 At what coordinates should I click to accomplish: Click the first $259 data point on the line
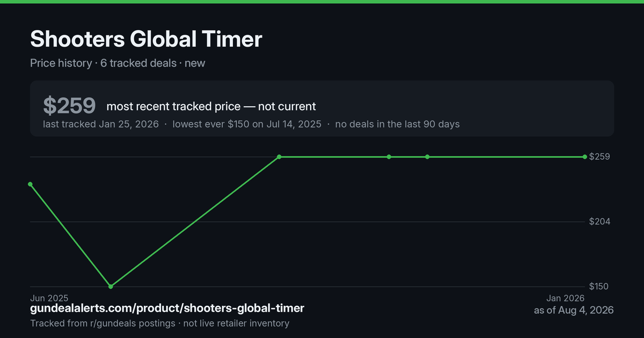pyautogui.click(x=280, y=157)
